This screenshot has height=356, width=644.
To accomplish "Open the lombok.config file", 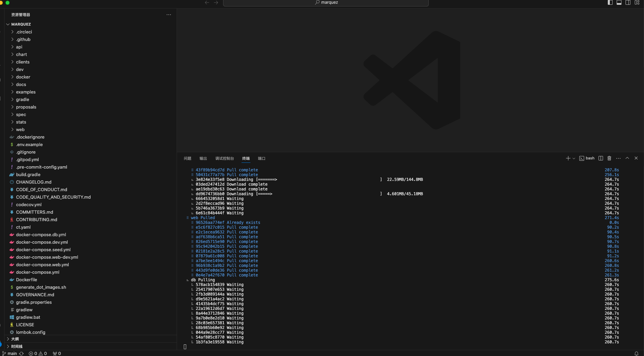I will click(90, 332).
